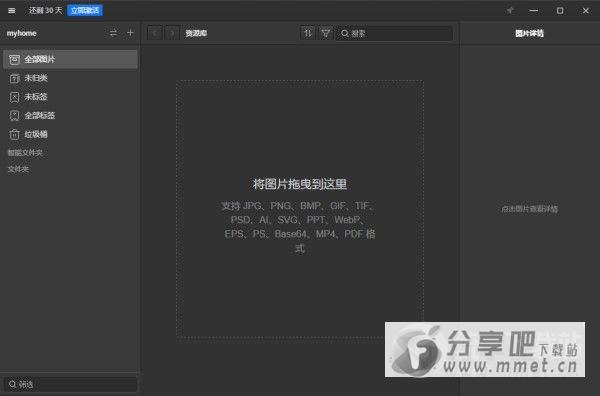600x396 pixels.
Task: Open the myhome library name
Action: (21, 33)
